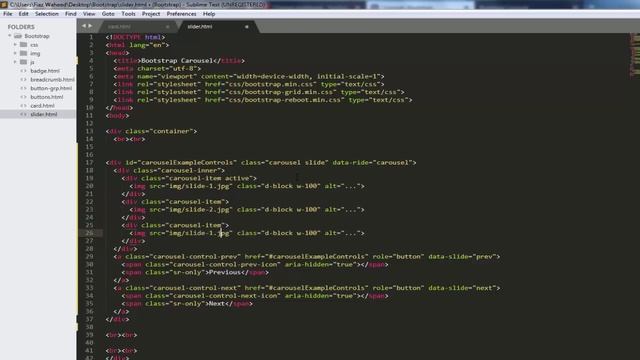Click 'img/slide-2.jpg' src value
The image size is (640, 360).
pyautogui.click(x=199, y=209)
